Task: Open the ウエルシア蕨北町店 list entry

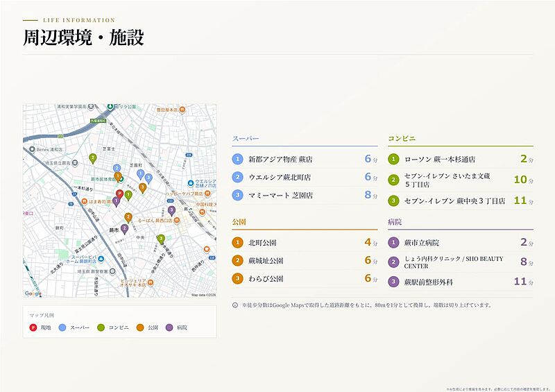Action: coord(305,177)
